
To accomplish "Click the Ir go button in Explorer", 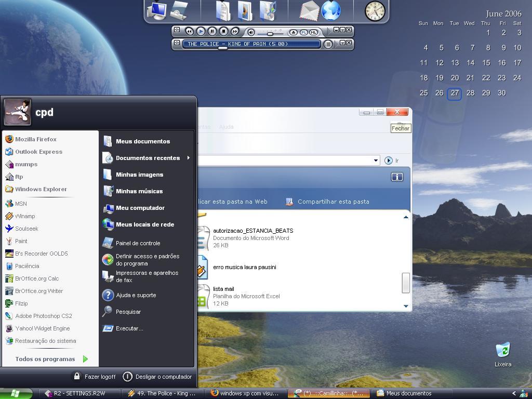I will [392, 161].
